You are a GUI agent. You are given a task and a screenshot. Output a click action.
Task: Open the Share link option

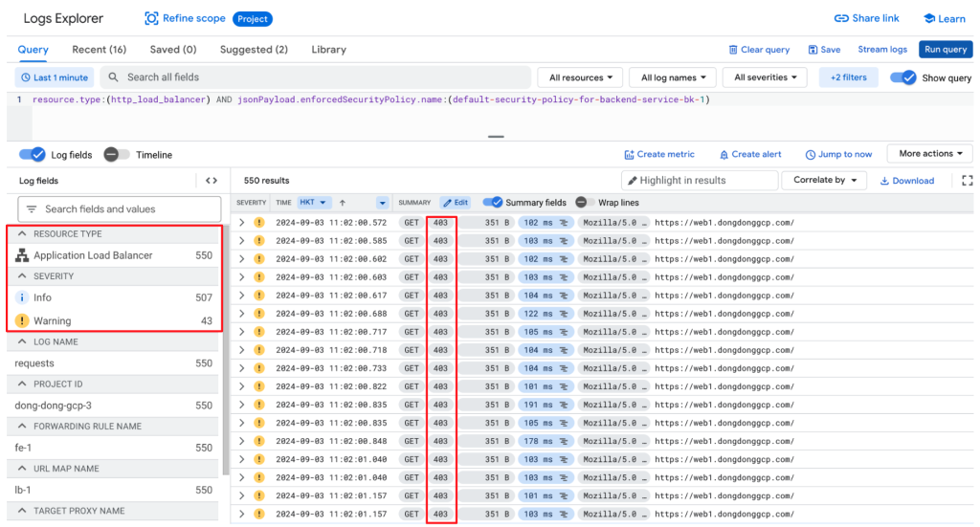(x=866, y=19)
